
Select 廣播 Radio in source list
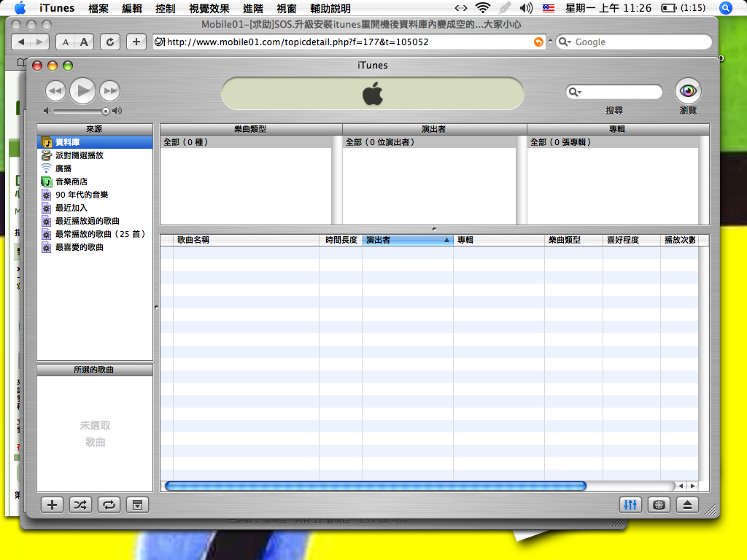[x=95, y=168]
